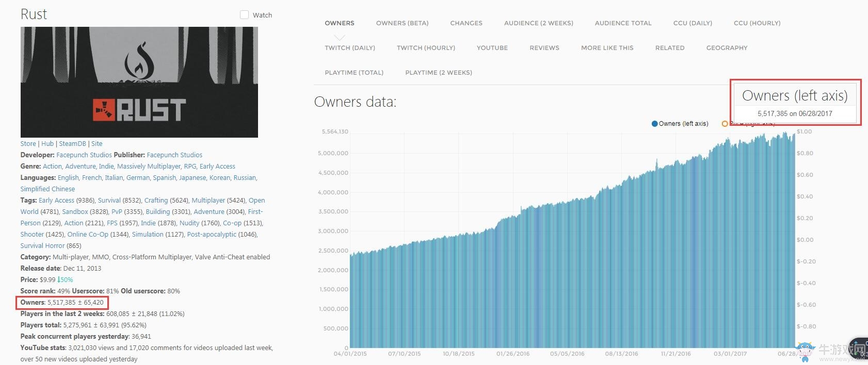Click the Rust game banner image
868x365 pixels.
[139, 82]
